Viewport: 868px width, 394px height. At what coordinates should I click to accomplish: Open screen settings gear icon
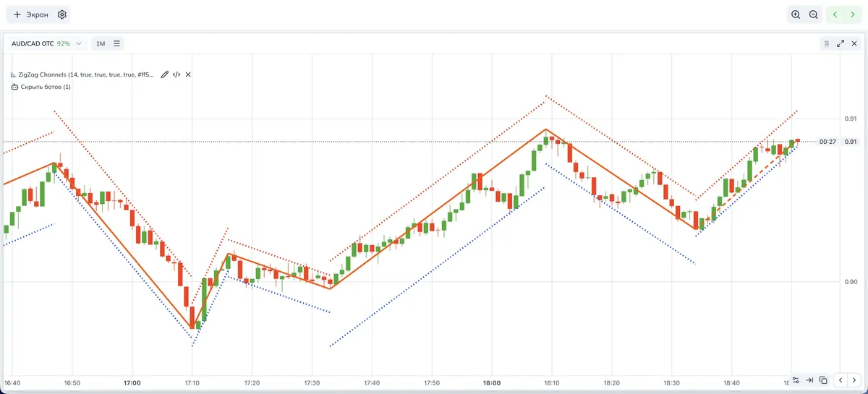point(62,14)
